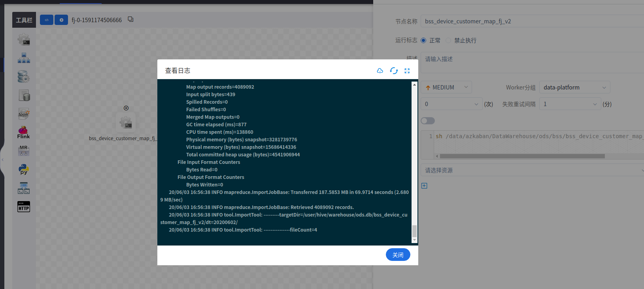Copy the fj-0-1591174506666 workflow name icon

[x=130, y=19]
